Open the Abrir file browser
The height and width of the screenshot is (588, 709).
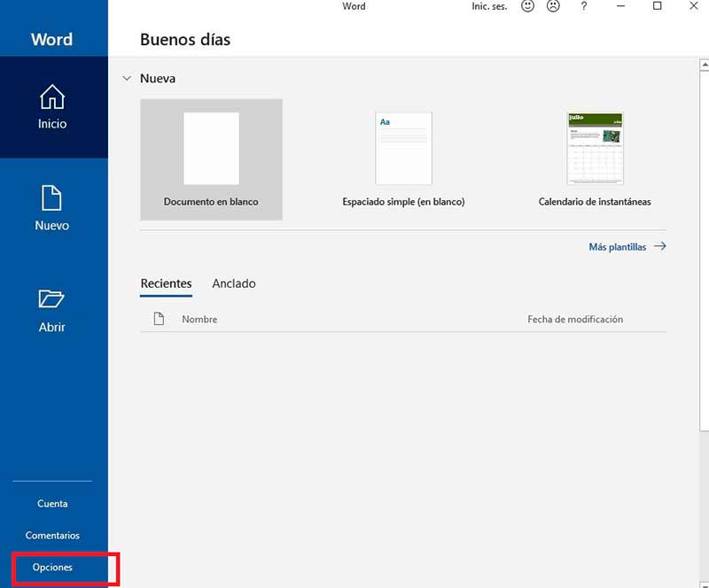[54, 311]
